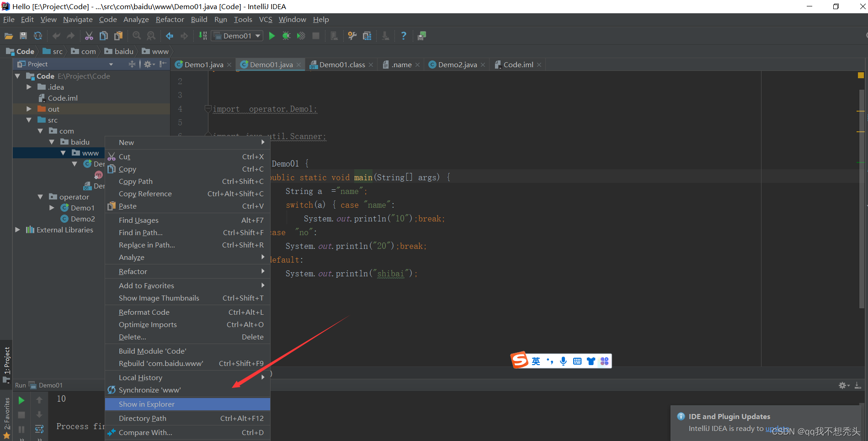The height and width of the screenshot is (441, 868).
Task: Expand the out folder node
Action: 29,109
